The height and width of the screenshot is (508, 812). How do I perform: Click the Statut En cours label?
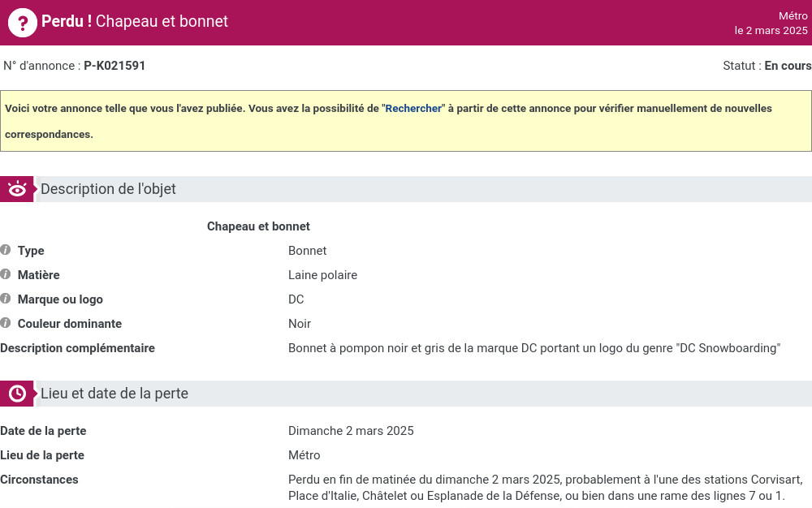767,66
